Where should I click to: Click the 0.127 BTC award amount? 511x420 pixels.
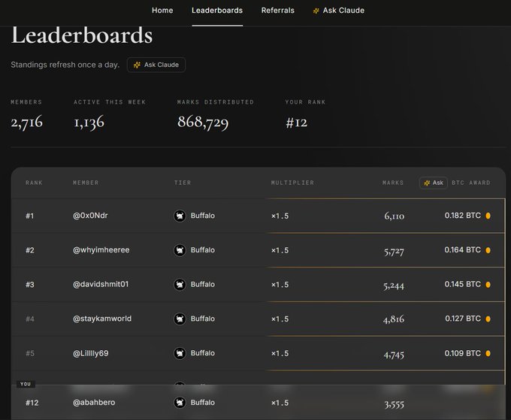pos(463,319)
